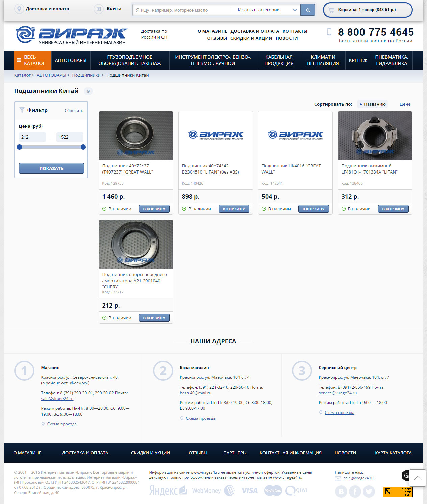Click the envelope icon by sale@virage24.ru in footer
This screenshot has height=504, width=427.
point(338,478)
